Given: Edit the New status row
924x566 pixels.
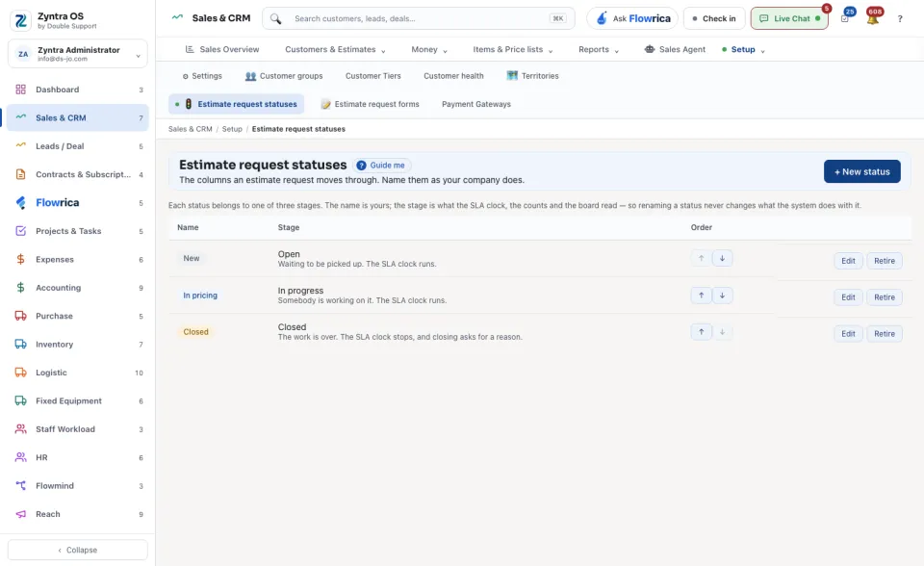Looking at the screenshot, I should 848,261.
